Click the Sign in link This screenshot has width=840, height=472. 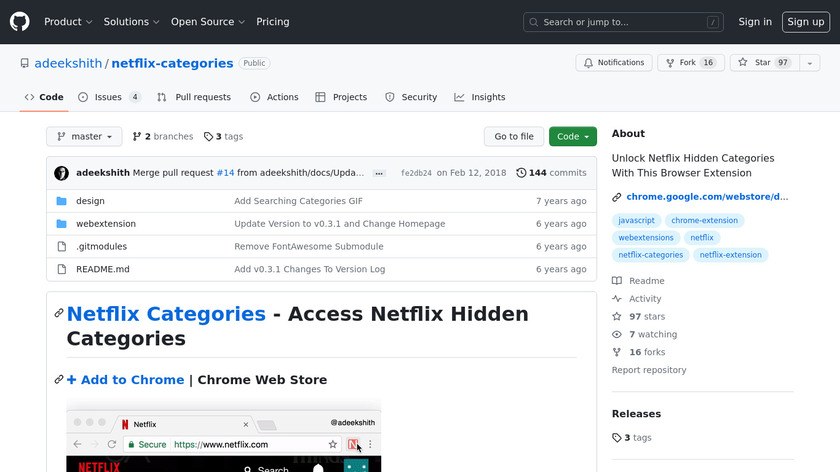click(x=755, y=22)
